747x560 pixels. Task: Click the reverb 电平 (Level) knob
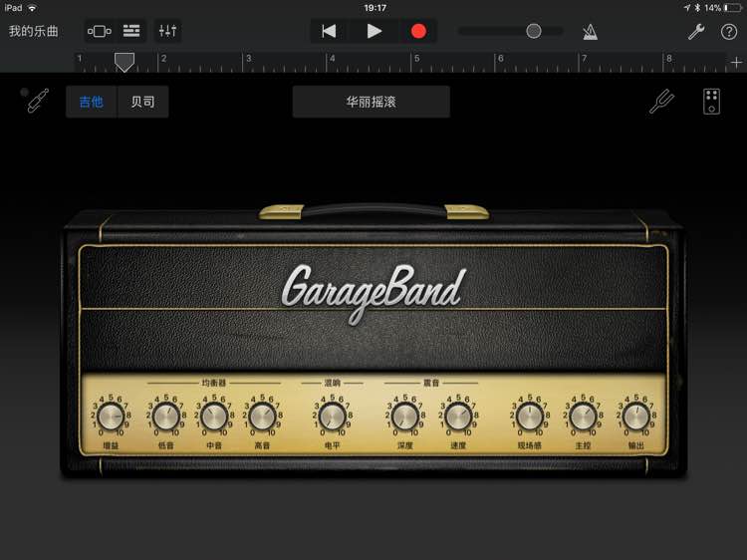pyautogui.click(x=333, y=417)
